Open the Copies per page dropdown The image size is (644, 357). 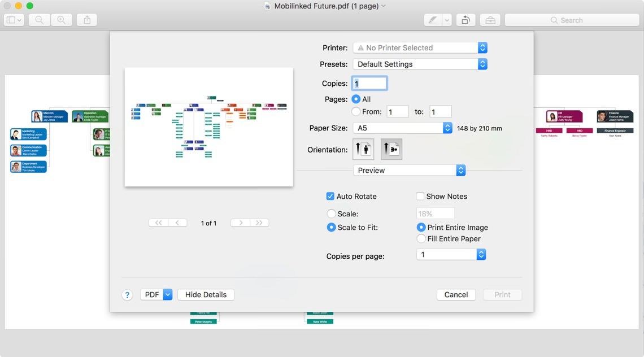click(451, 255)
